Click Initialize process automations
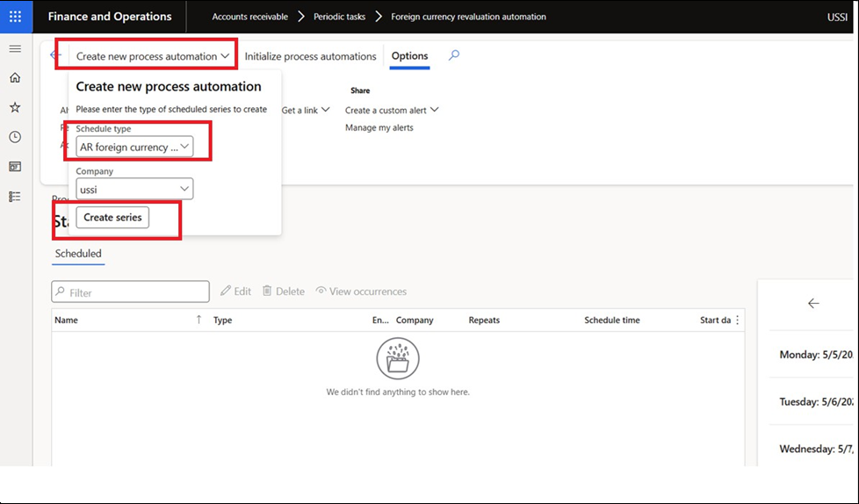This screenshot has width=859, height=504. click(x=310, y=56)
